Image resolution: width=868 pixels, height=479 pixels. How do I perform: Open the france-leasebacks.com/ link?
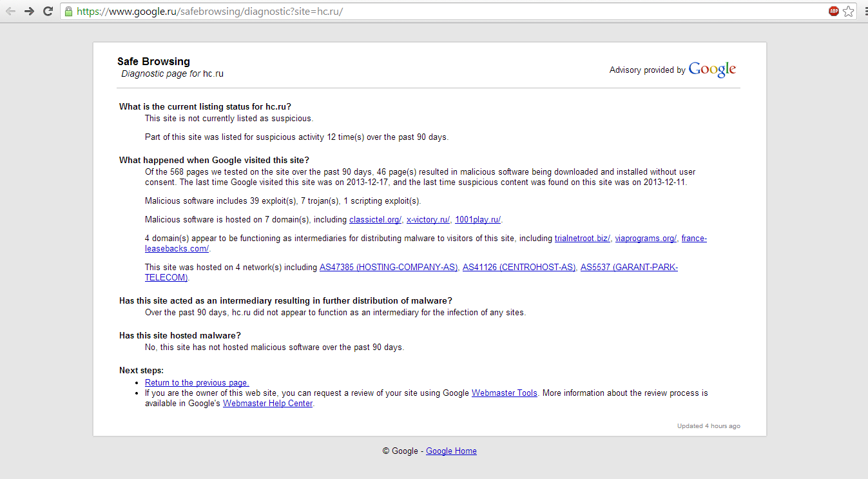point(694,239)
